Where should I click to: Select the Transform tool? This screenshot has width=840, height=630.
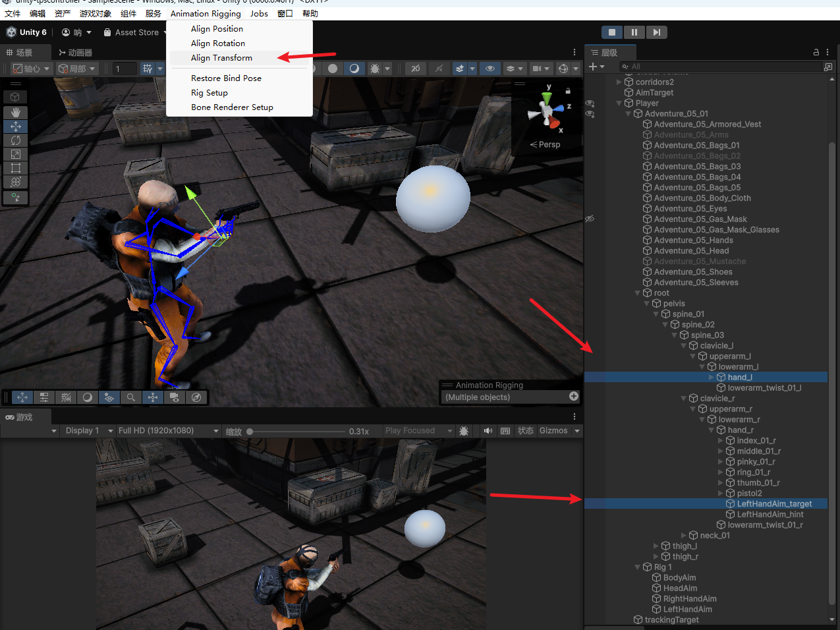16,182
